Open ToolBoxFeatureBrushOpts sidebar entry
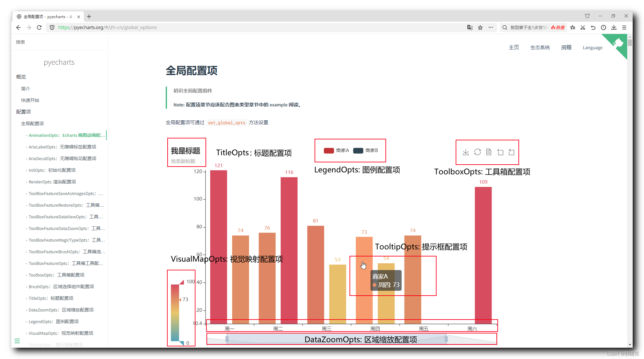 point(65,252)
